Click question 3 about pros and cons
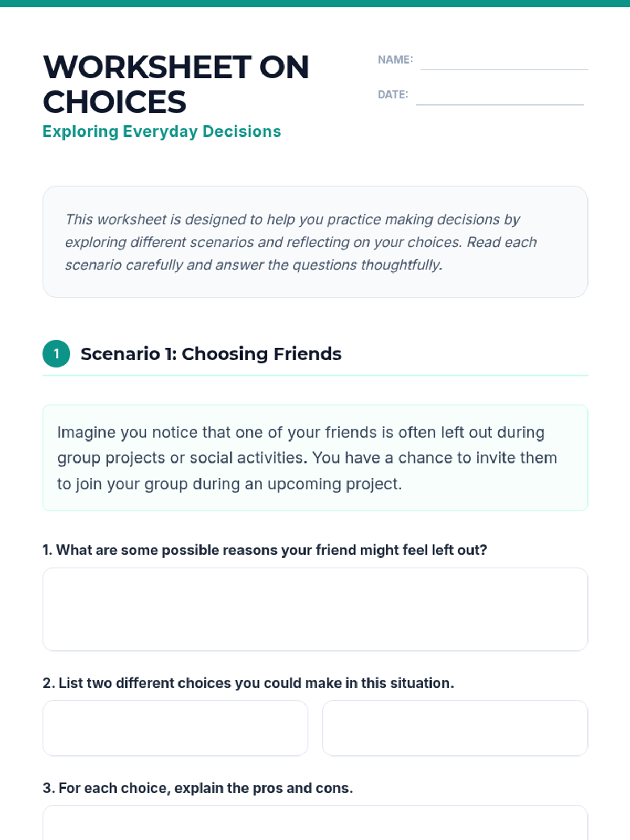630x840 pixels. coord(198,788)
